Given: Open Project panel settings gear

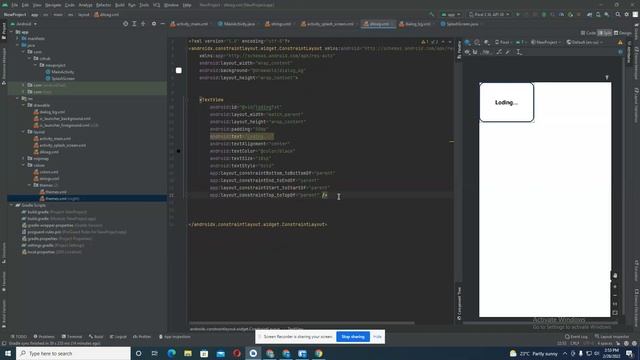Looking at the screenshot, I should pyautogui.click(x=154, y=24).
